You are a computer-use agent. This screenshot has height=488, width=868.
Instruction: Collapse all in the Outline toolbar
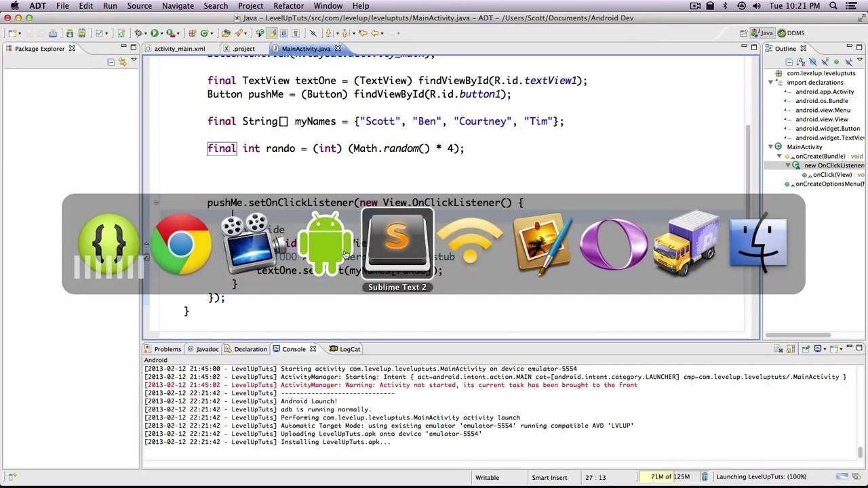tap(789, 62)
